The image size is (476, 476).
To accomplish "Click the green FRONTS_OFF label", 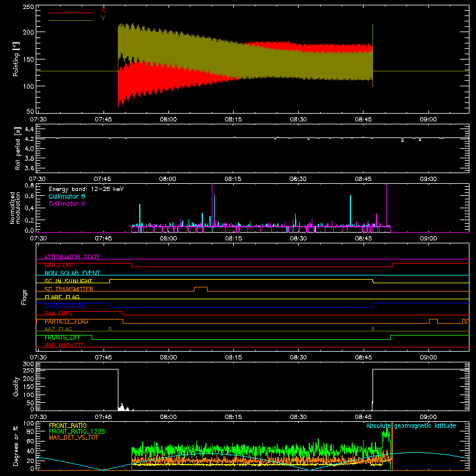I will pos(62,337).
